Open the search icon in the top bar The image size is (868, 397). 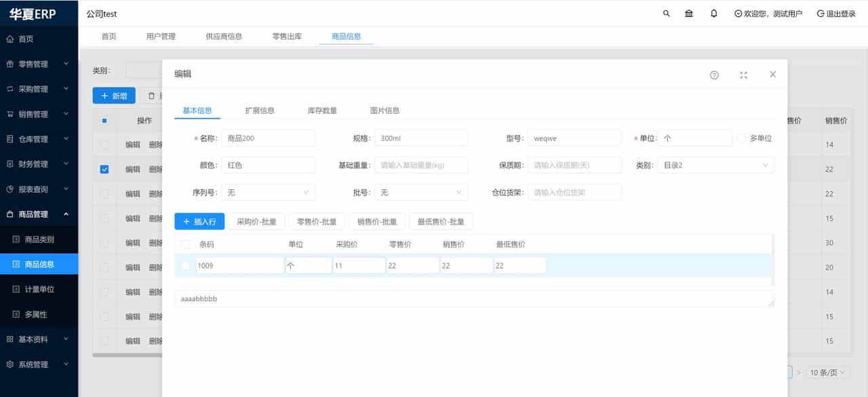pos(666,13)
